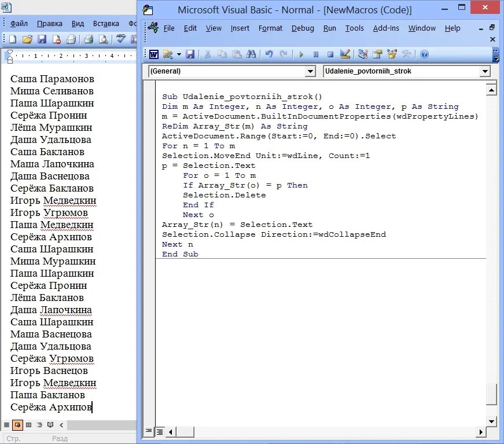Click the View Microsoft Word icon in VBA toolbar
This screenshot has width=504, height=444.
pyautogui.click(x=154, y=54)
